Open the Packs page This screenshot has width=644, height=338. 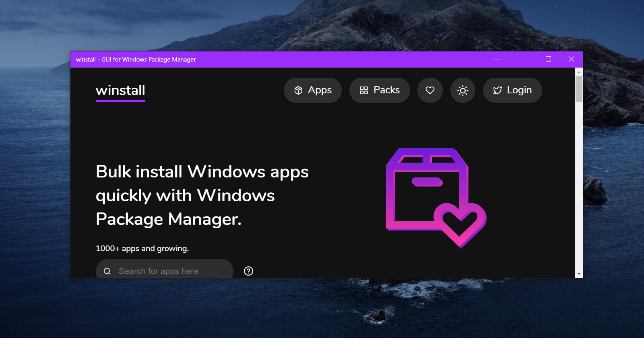click(x=380, y=90)
